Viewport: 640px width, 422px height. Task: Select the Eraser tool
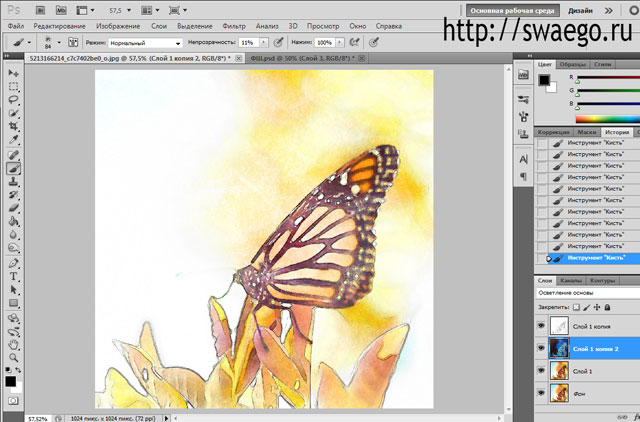13,208
